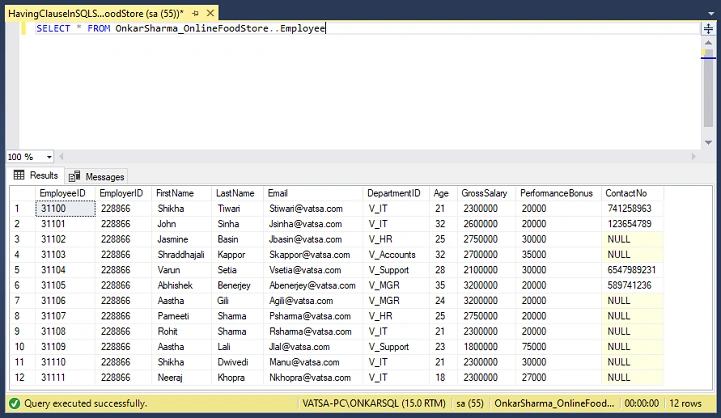Open the 100 % zoom dropdown
Viewport: 721px width, 418px height.
[49, 157]
